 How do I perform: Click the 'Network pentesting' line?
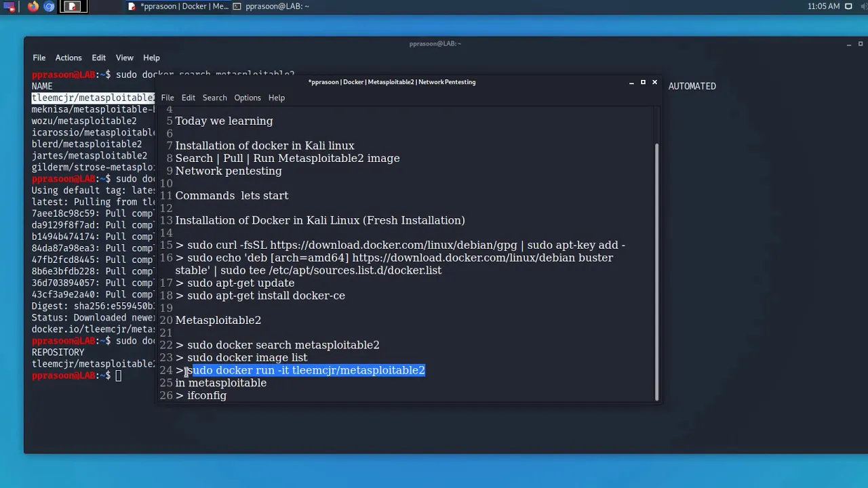click(x=229, y=171)
